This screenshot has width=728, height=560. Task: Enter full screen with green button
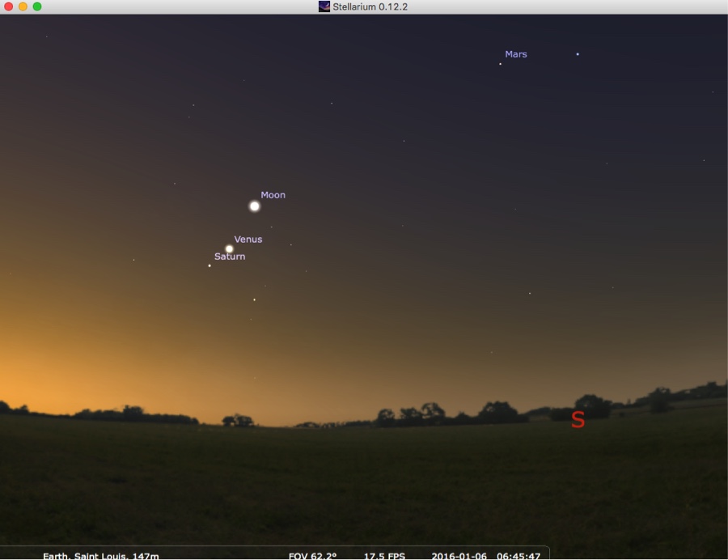click(37, 6)
